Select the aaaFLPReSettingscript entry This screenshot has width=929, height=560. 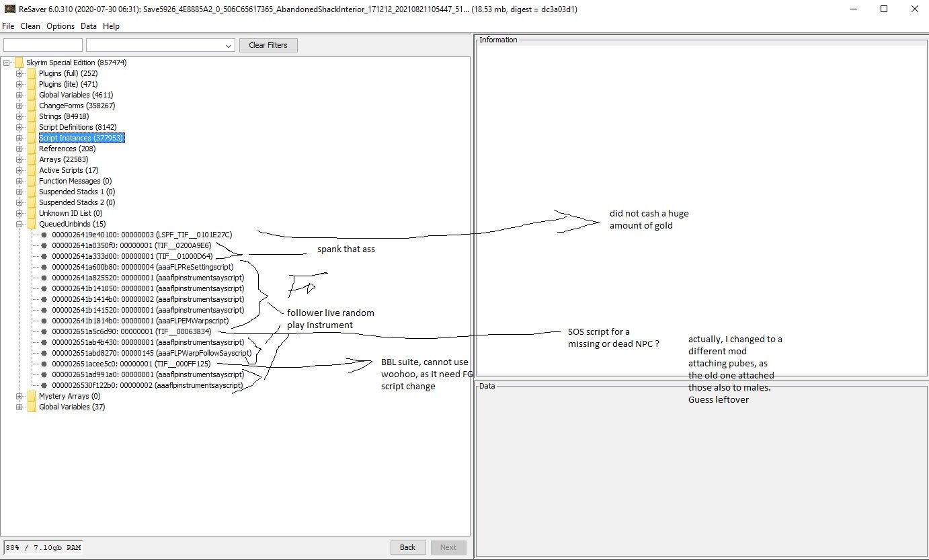click(143, 267)
